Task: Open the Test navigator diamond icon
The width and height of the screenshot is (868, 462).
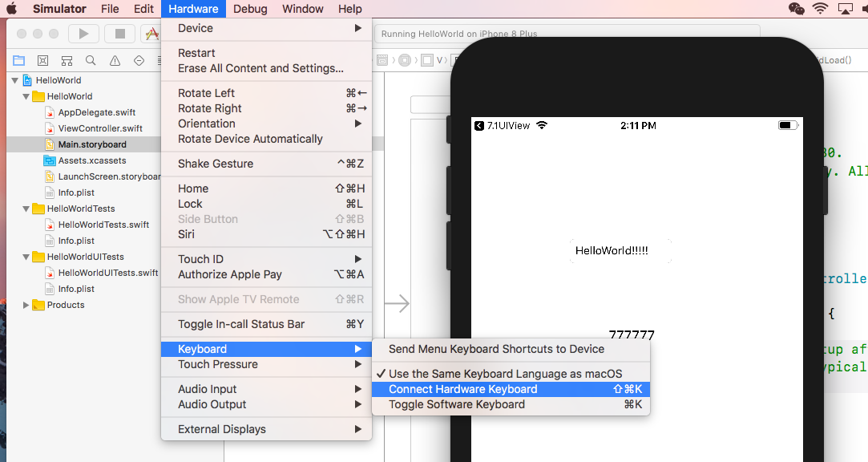Action: pyautogui.click(x=139, y=60)
